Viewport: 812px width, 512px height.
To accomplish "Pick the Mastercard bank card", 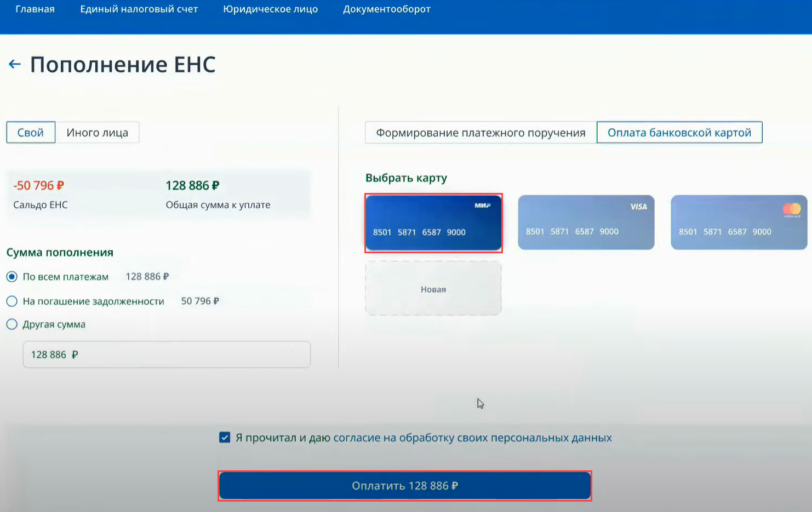I will (x=738, y=223).
